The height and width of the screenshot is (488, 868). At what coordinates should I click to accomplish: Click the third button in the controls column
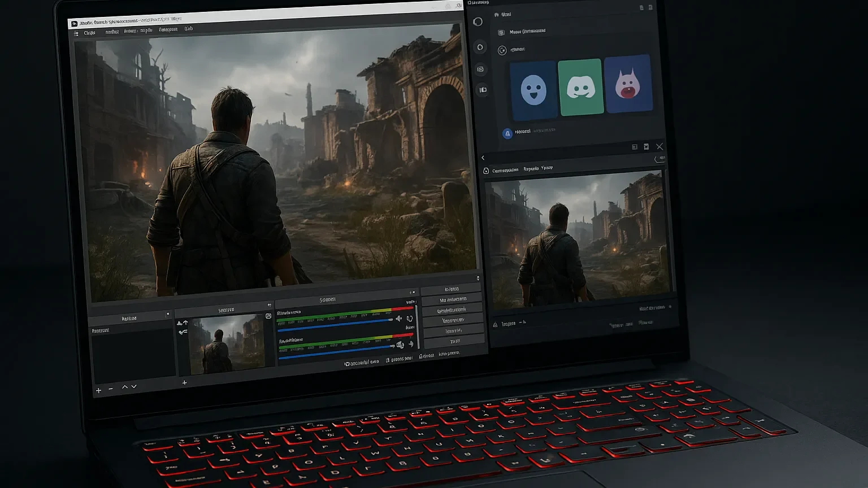pos(452,310)
